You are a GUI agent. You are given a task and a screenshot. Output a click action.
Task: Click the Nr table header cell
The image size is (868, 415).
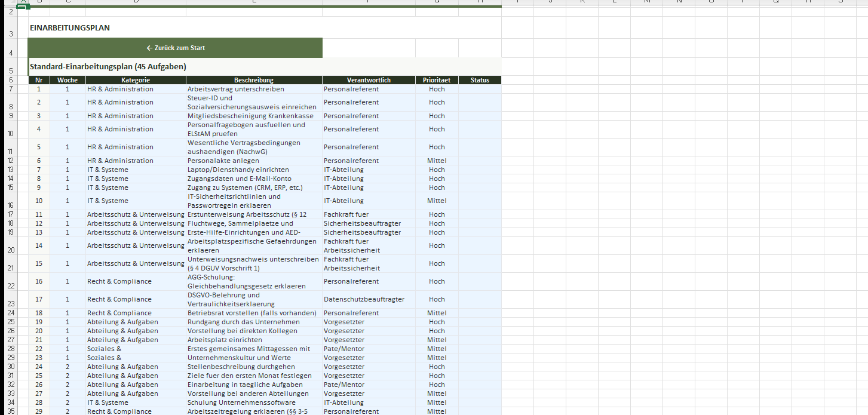(x=39, y=80)
